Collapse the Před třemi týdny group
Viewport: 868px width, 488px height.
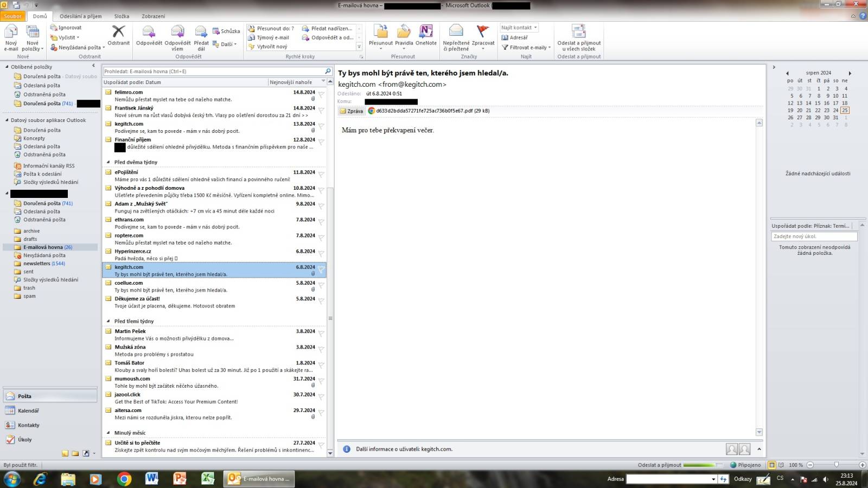[108, 321]
